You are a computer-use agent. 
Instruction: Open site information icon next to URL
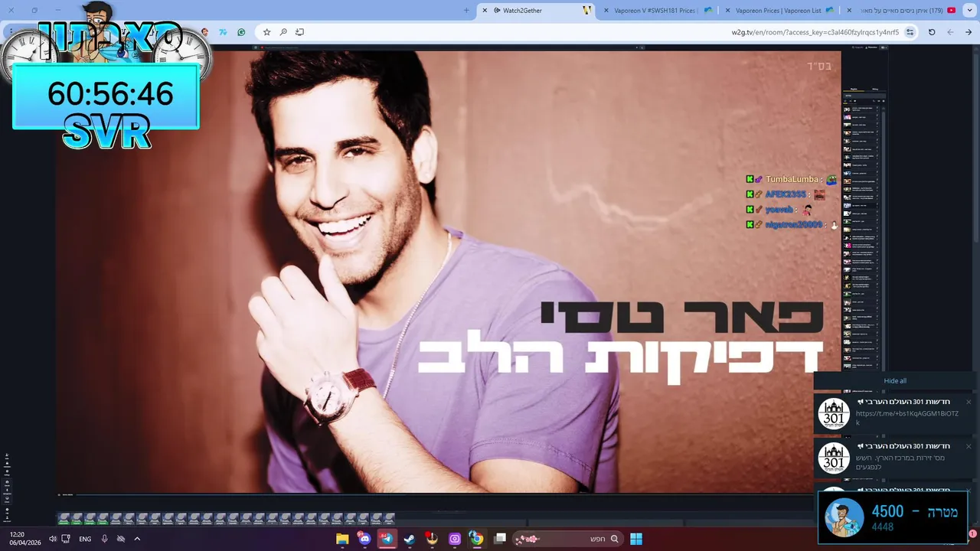(x=910, y=32)
